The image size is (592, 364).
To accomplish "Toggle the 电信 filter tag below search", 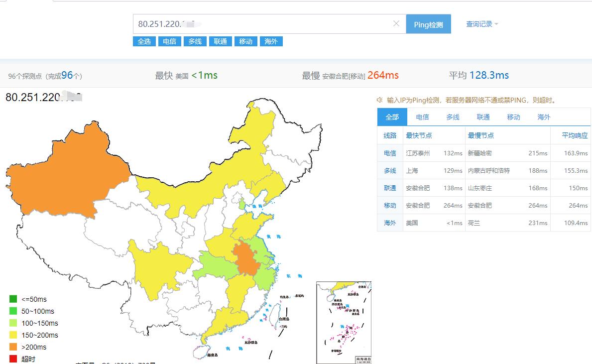I will (170, 41).
